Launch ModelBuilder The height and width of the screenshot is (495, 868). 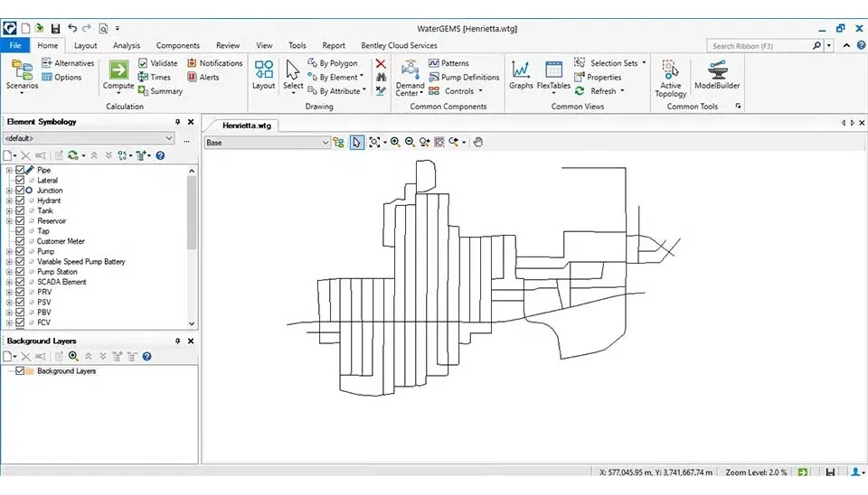point(717,75)
